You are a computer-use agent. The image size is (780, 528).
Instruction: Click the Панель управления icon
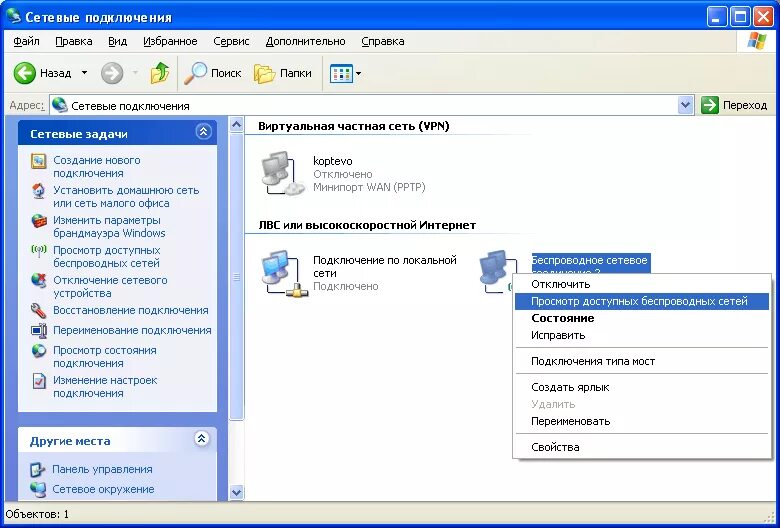click(37, 469)
